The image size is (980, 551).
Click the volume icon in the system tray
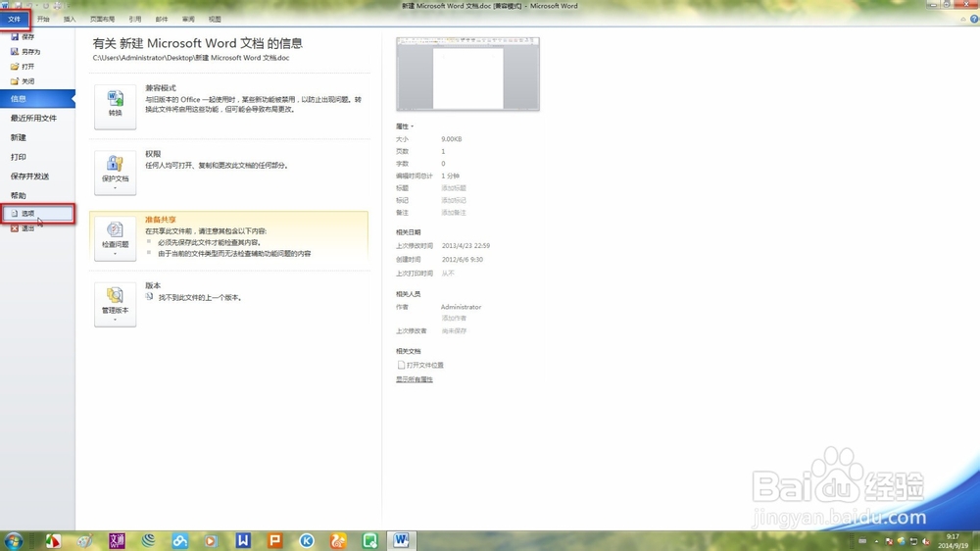[x=926, y=541]
